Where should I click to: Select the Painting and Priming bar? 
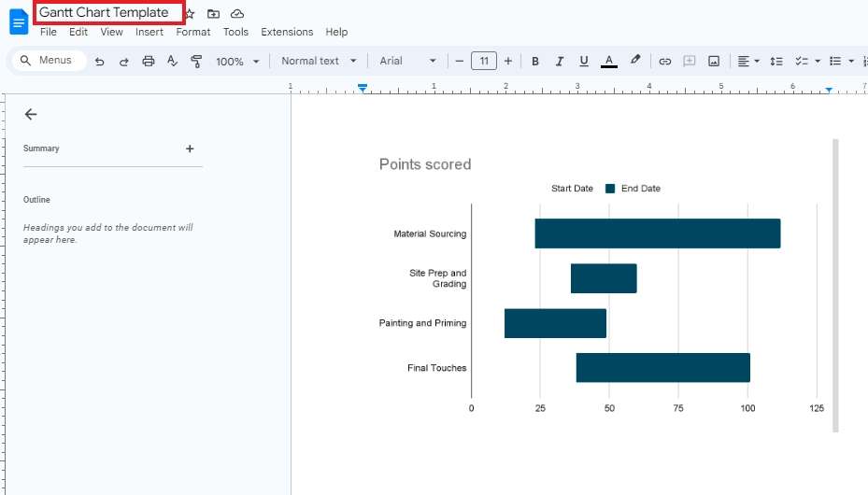click(x=555, y=323)
